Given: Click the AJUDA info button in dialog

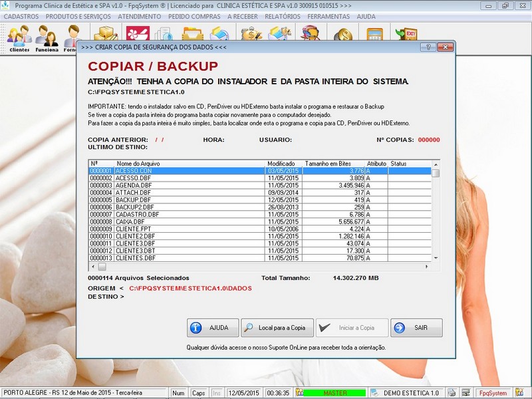Looking at the screenshot, I should click(213, 328).
